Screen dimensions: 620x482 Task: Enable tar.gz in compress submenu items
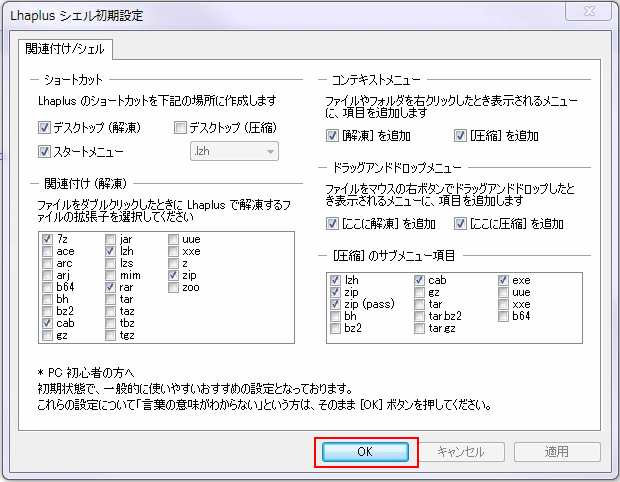420,329
